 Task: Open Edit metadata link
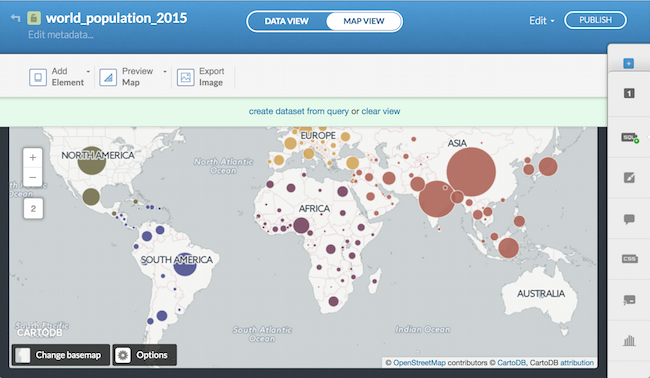(x=61, y=35)
